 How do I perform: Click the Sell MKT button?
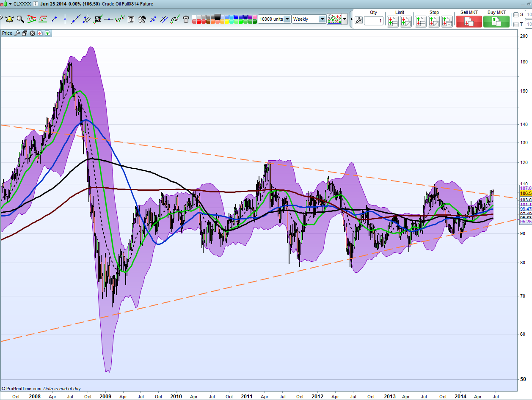click(x=469, y=22)
